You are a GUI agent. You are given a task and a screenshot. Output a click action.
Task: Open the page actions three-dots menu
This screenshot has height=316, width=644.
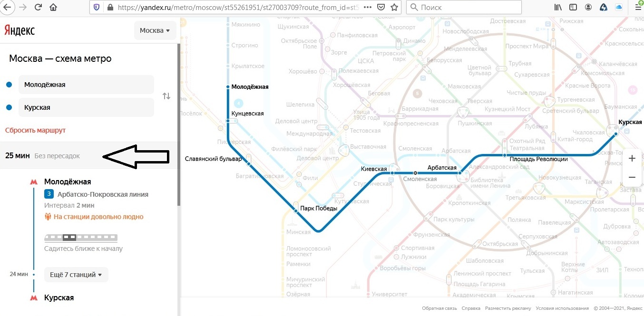366,7
